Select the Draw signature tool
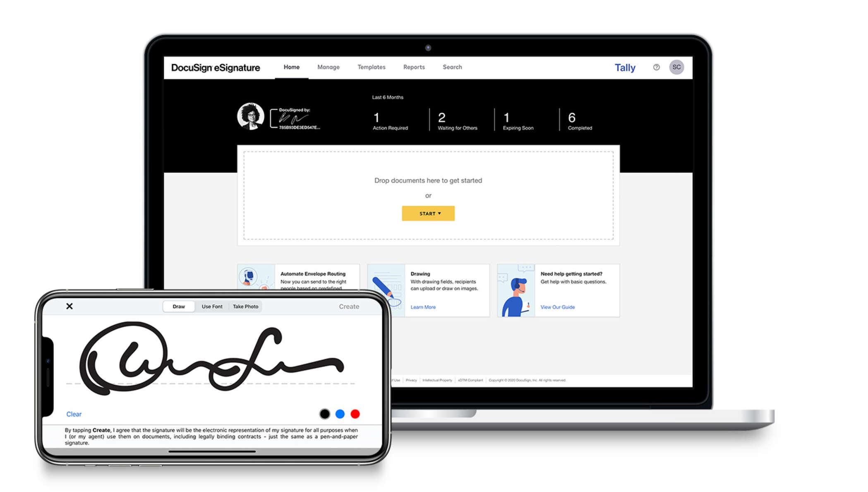The height and width of the screenshot is (492, 868). (179, 306)
